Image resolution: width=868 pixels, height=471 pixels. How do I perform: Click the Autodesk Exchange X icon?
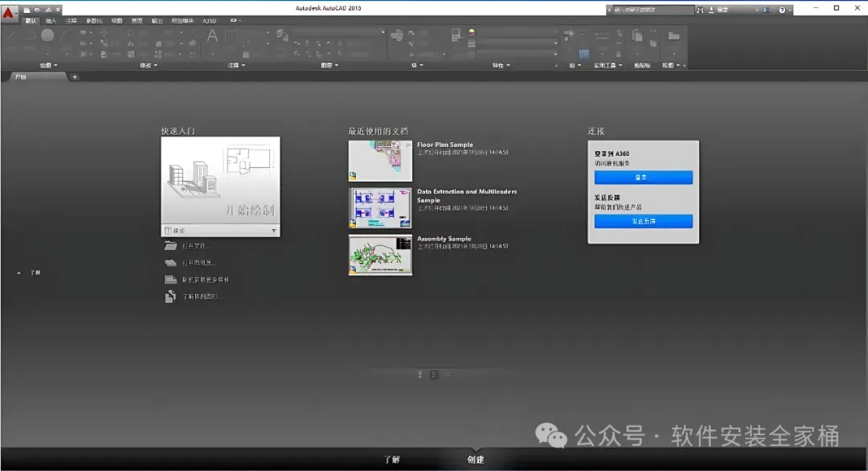point(766,10)
